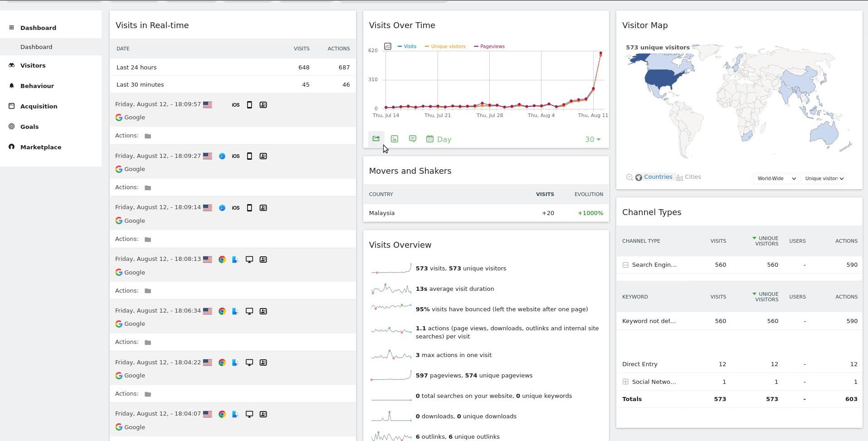
Task: Click the action folder icon for 18:06:34 visit
Action: coord(148,343)
